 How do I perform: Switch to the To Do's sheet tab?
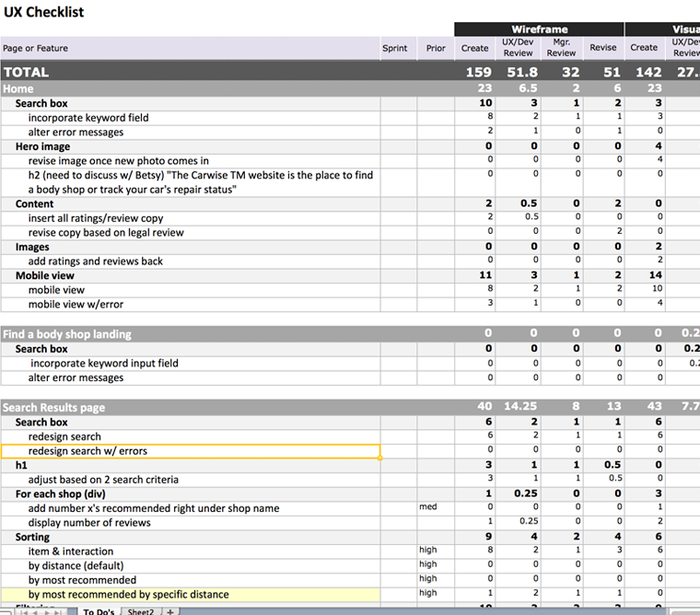(99, 611)
